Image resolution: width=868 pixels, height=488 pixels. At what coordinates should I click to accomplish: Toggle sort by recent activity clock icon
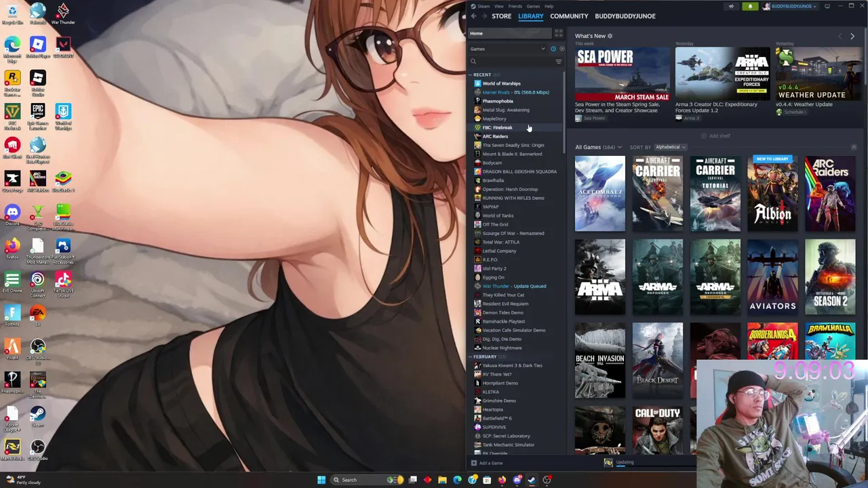[x=553, y=49]
